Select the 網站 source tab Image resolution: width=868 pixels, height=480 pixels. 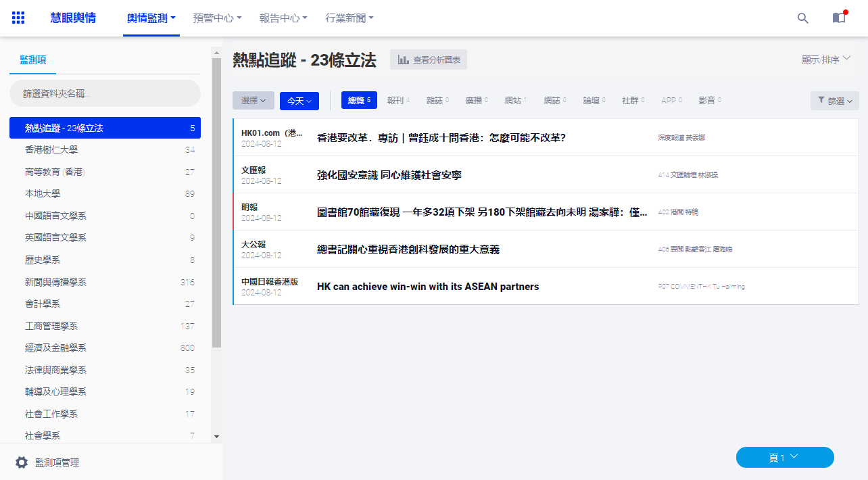click(x=515, y=101)
